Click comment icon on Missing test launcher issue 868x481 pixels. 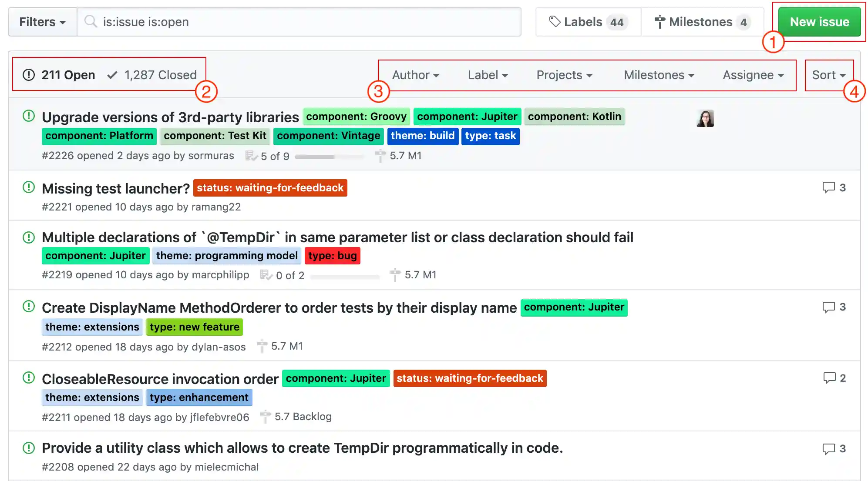click(x=828, y=187)
